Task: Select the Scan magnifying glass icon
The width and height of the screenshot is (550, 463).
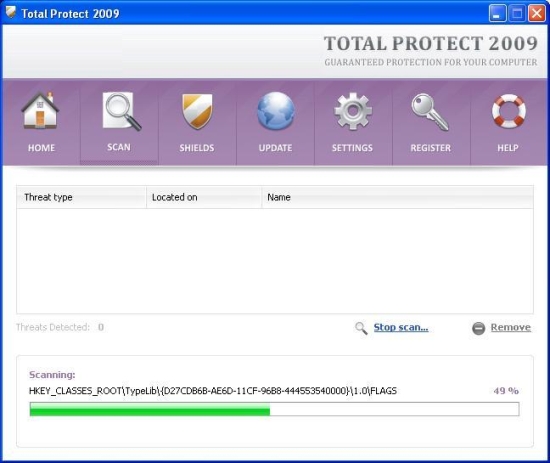Action: point(122,111)
